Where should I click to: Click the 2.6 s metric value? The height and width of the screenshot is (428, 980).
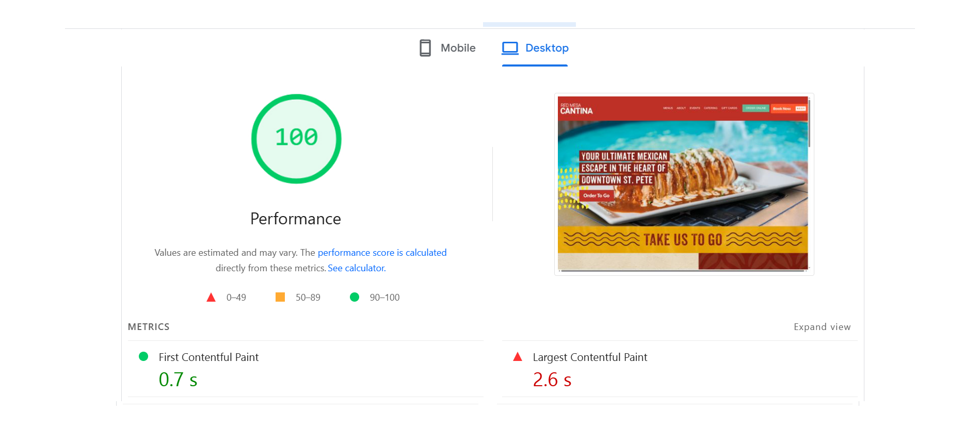click(552, 380)
